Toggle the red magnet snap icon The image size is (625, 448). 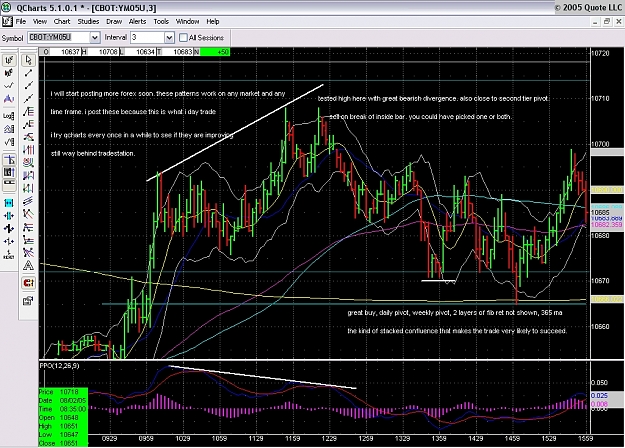point(28,283)
